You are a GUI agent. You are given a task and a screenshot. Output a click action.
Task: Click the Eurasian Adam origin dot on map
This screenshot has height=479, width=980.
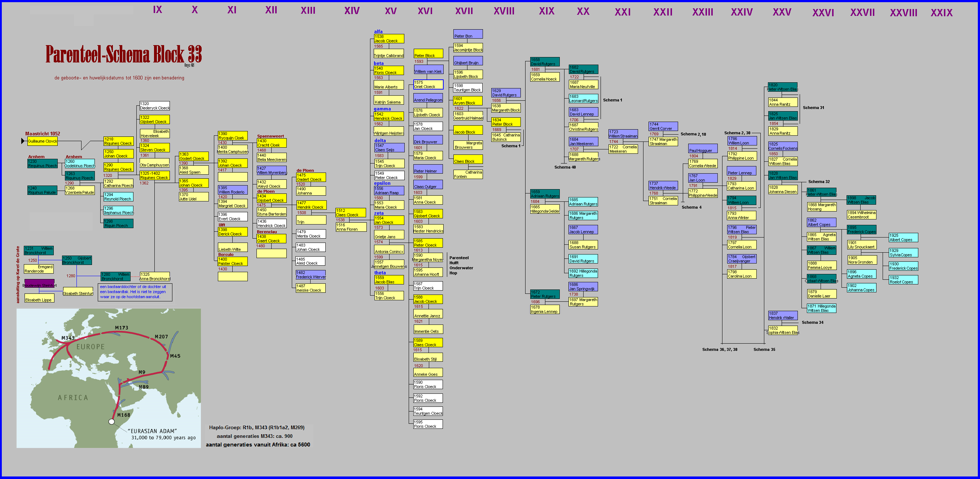click(111, 422)
